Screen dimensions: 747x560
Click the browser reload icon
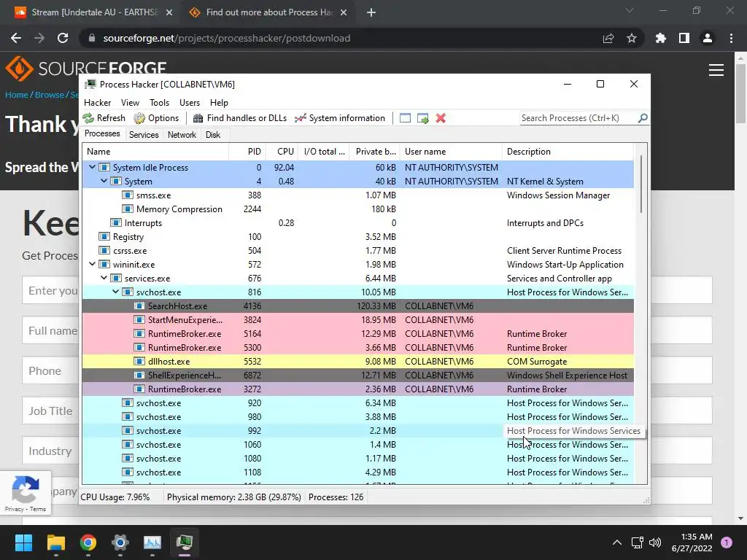pyautogui.click(x=63, y=38)
